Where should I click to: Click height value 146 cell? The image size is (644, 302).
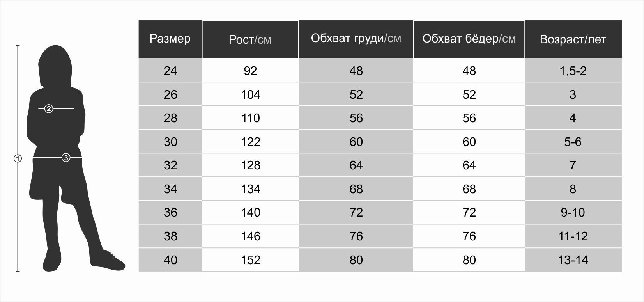coord(250,236)
